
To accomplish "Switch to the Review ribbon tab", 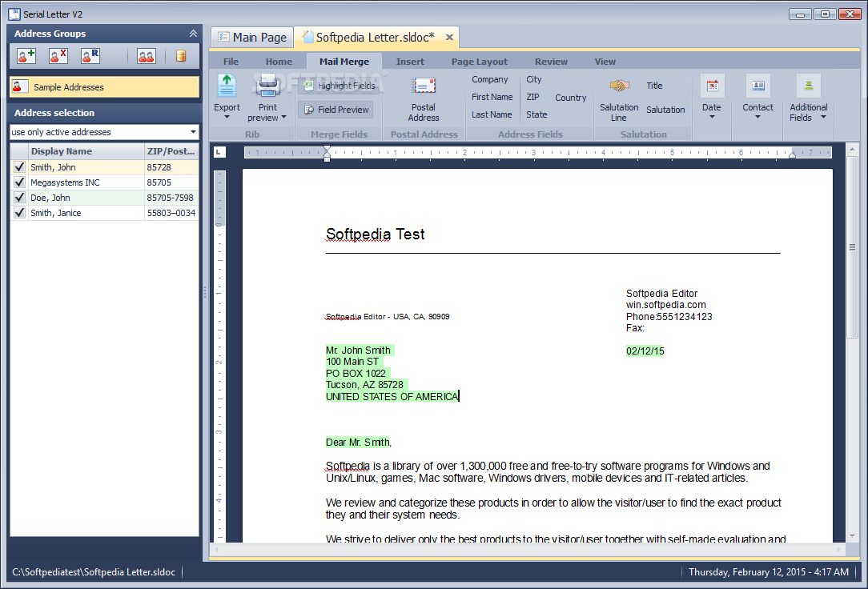I will pyautogui.click(x=551, y=62).
